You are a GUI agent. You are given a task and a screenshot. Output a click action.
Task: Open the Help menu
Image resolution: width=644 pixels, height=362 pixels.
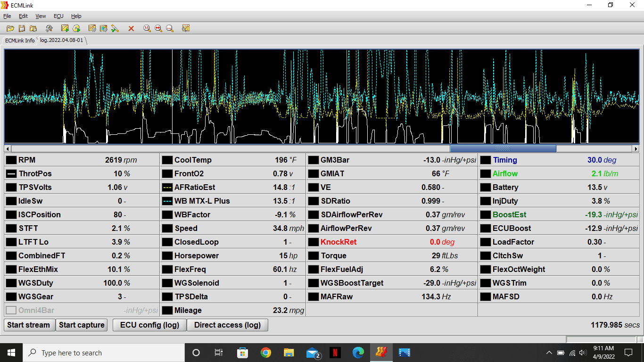(76, 16)
